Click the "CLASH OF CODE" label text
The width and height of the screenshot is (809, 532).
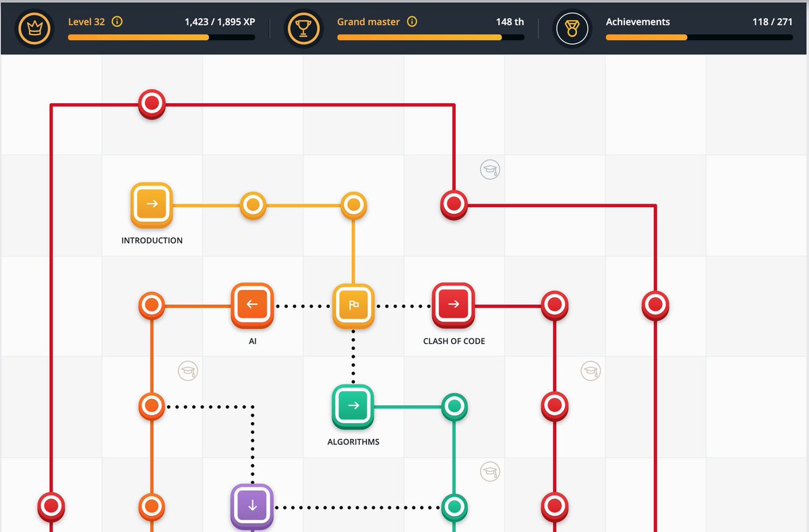454,341
